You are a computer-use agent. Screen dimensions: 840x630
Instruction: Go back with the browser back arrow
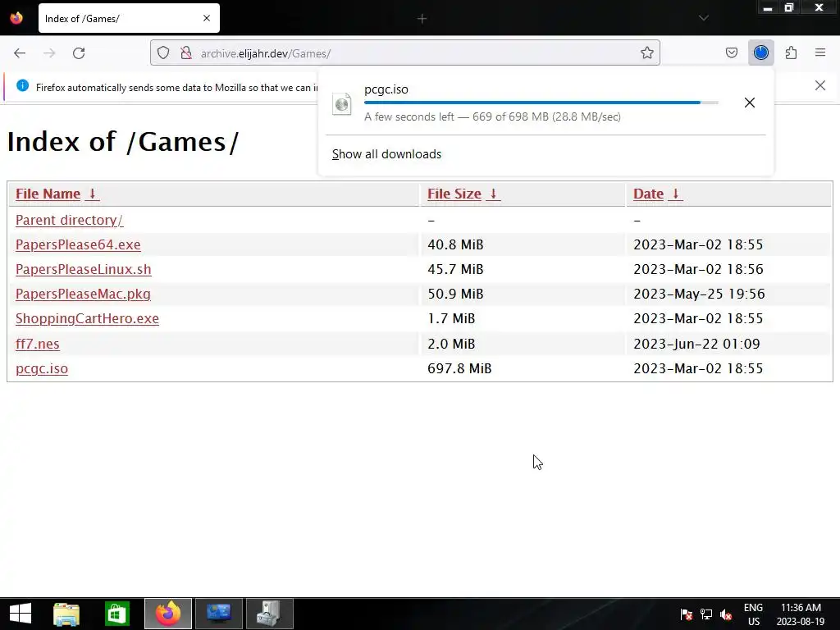click(20, 53)
